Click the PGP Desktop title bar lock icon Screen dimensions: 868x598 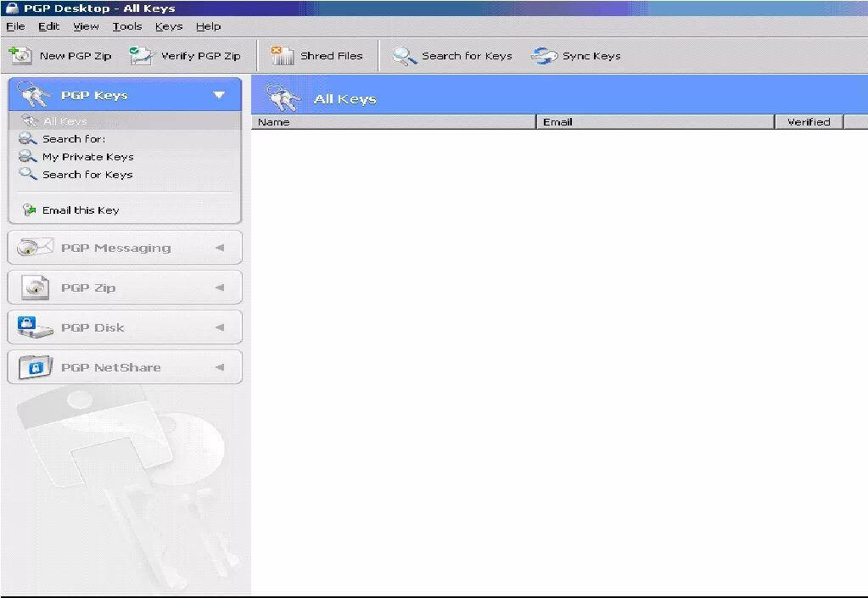pyautogui.click(x=12, y=8)
